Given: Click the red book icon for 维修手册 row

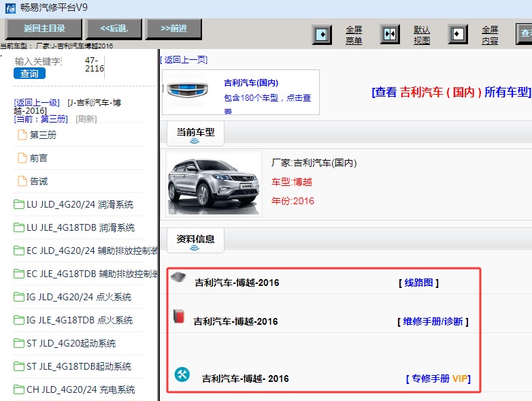Looking at the screenshot, I should point(179,316).
